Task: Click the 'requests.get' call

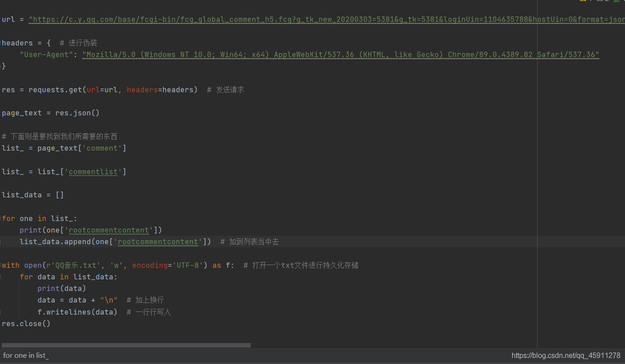Action: (x=55, y=90)
